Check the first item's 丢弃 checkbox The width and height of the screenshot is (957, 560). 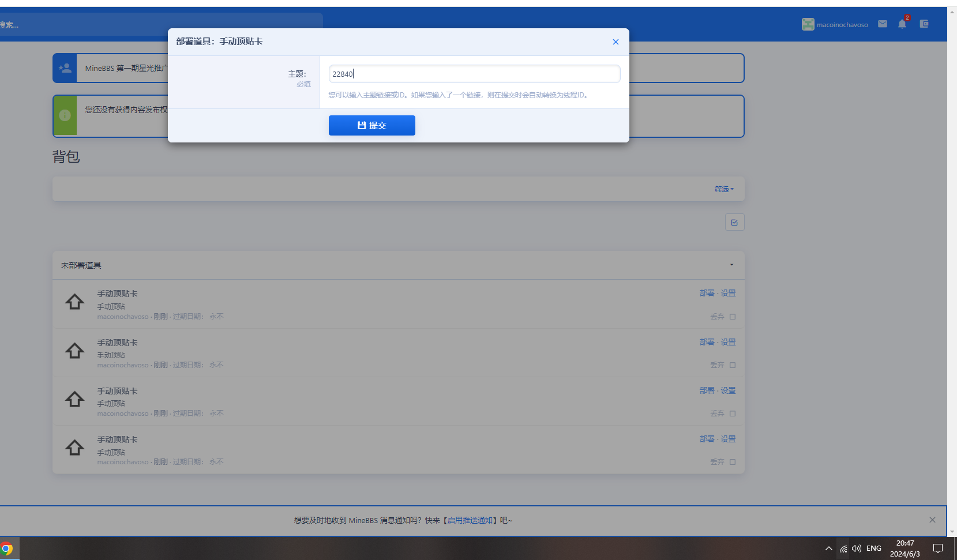tap(733, 317)
